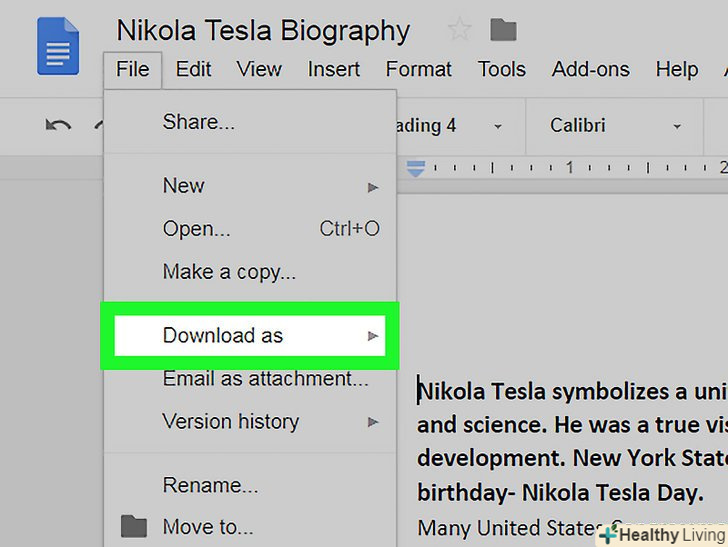Select Email as attachment... entry

pos(265,379)
